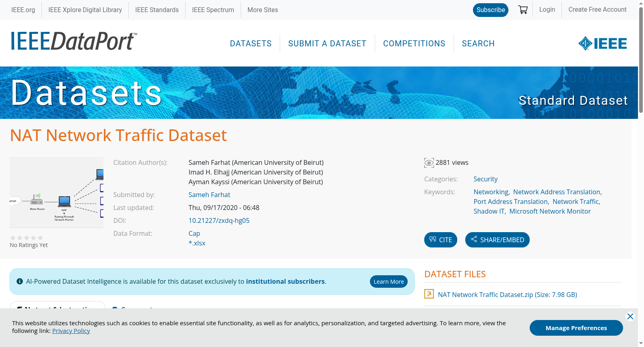This screenshot has height=347, width=644.
Task: Download NAT Network Traffic Dataset.zip
Action: tap(507, 295)
